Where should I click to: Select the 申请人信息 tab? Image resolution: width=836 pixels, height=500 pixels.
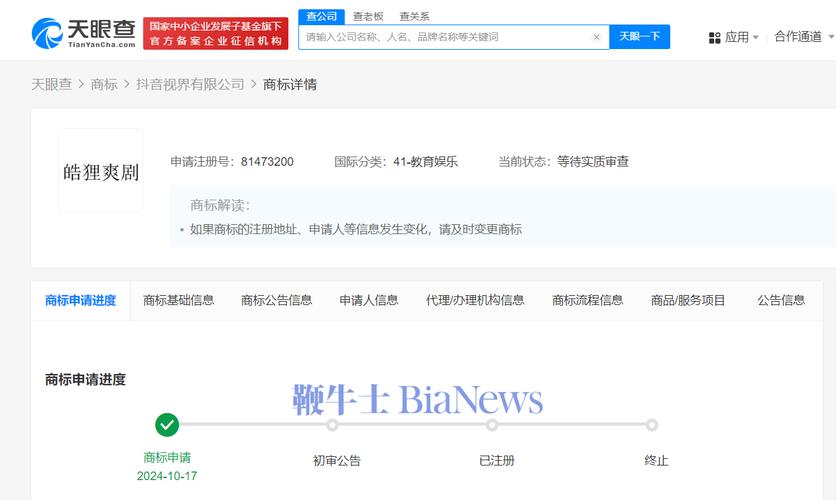(x=369, y=301)
